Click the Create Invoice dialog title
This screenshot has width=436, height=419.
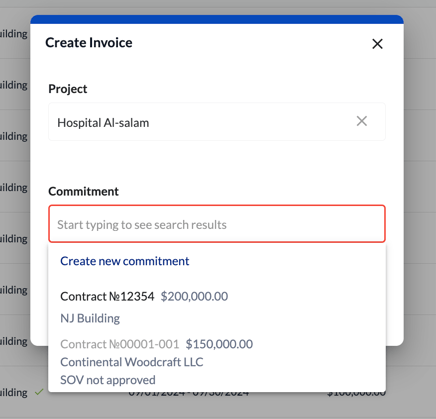pos(89,43)
